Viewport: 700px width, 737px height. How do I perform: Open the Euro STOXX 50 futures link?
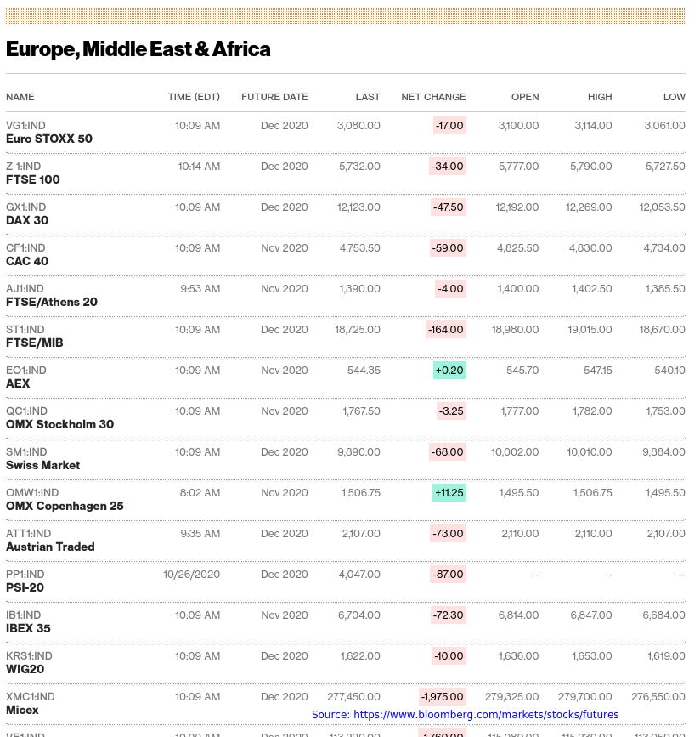[49, 139]
